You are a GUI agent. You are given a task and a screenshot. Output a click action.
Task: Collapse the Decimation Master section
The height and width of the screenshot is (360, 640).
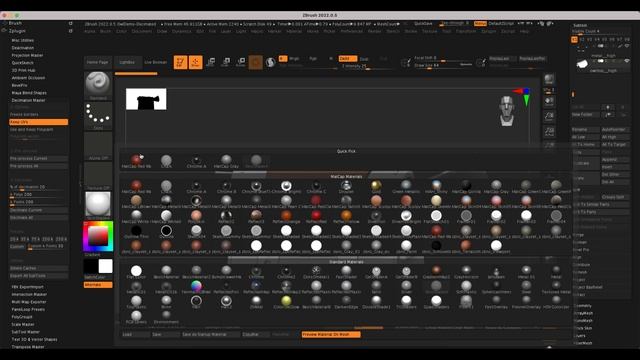28,100
